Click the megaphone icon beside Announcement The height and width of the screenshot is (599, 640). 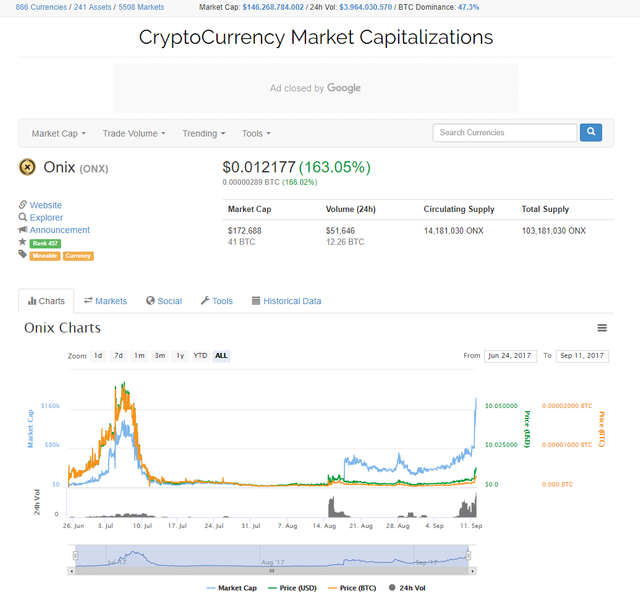click(23, 229)
